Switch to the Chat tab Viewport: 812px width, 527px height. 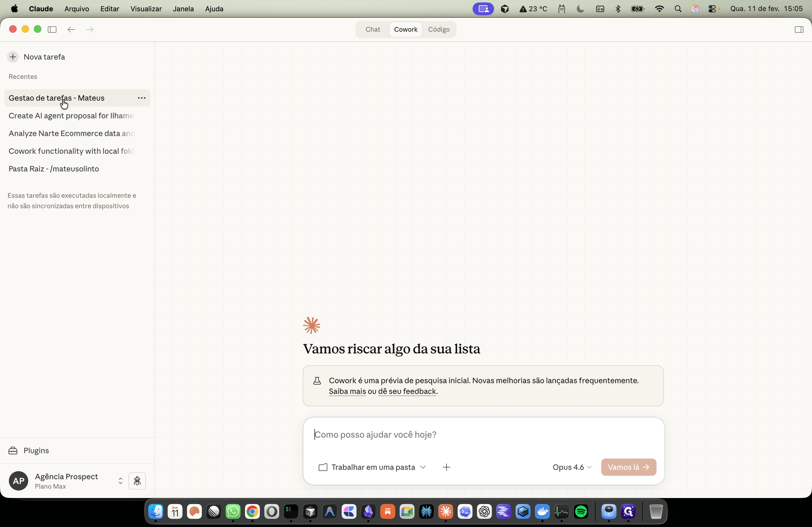tap(372, 29)
